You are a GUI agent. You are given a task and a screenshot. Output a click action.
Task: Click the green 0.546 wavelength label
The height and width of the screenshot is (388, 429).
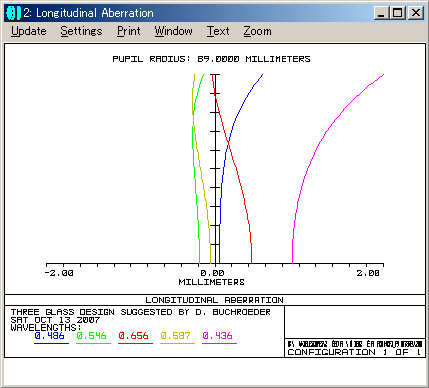tap(91, 336)
